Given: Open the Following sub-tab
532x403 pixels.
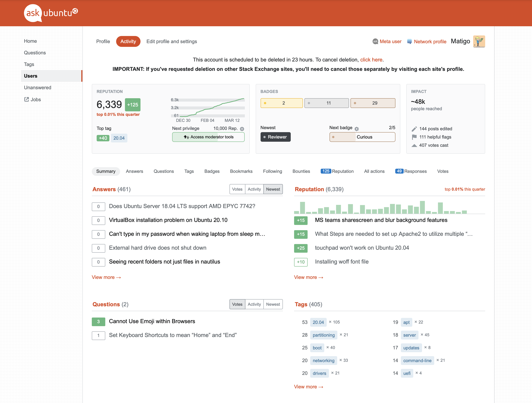Looking at the screenshot, I should [x=272, y=171].
